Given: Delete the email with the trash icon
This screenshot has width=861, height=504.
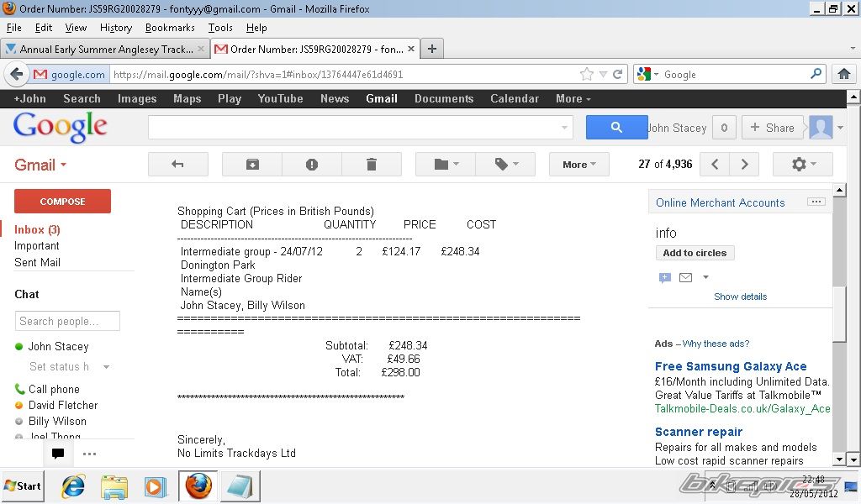Looking at the screenshot, I should coord(372,165).
